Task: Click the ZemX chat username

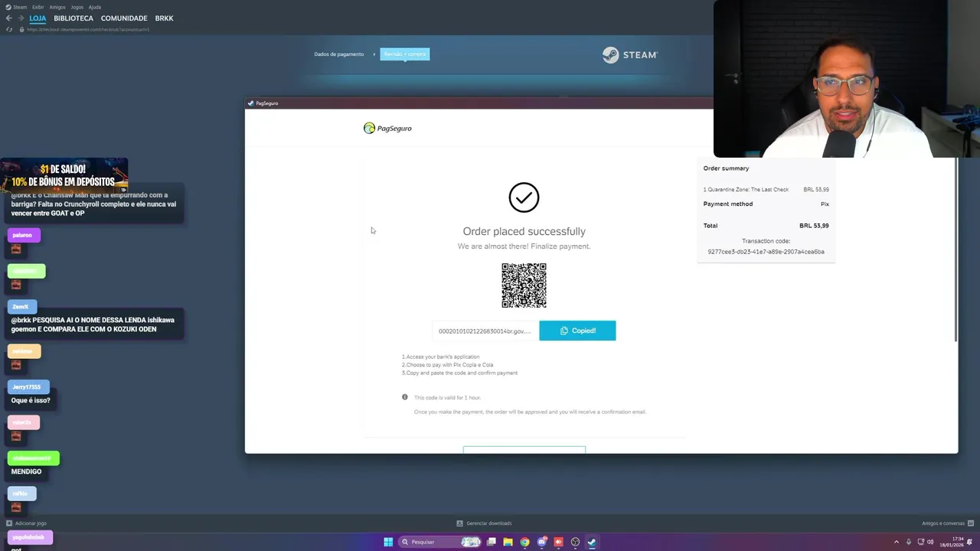Action: 21,307
